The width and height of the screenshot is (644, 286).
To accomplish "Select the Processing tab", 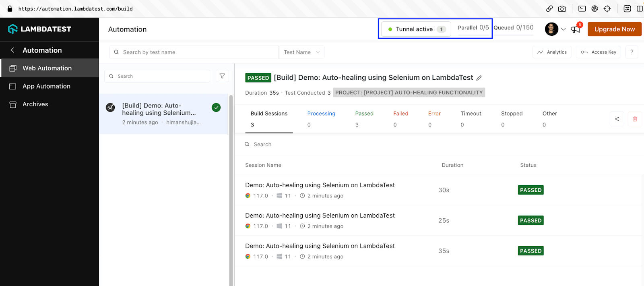I will (x=321, y=119).
